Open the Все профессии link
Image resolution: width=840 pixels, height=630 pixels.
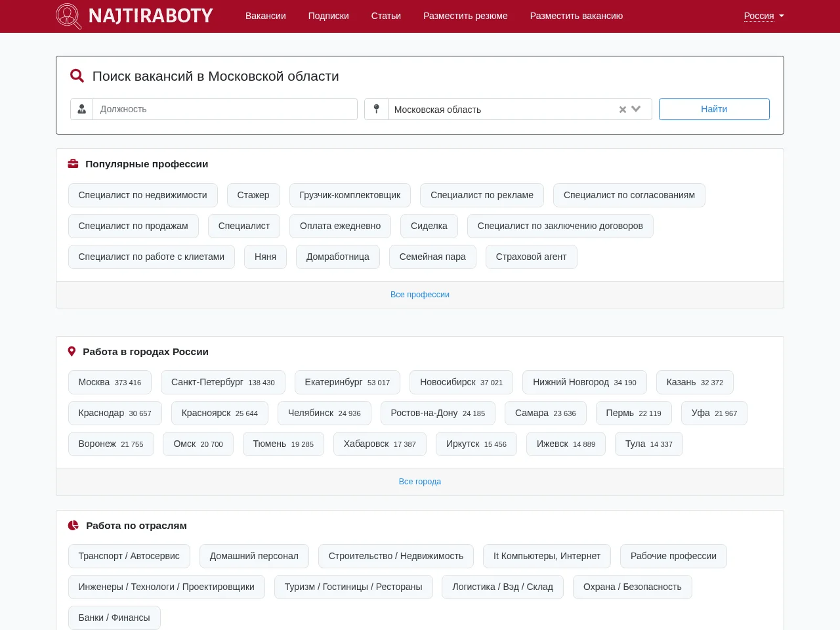click(x=420, y=295)
